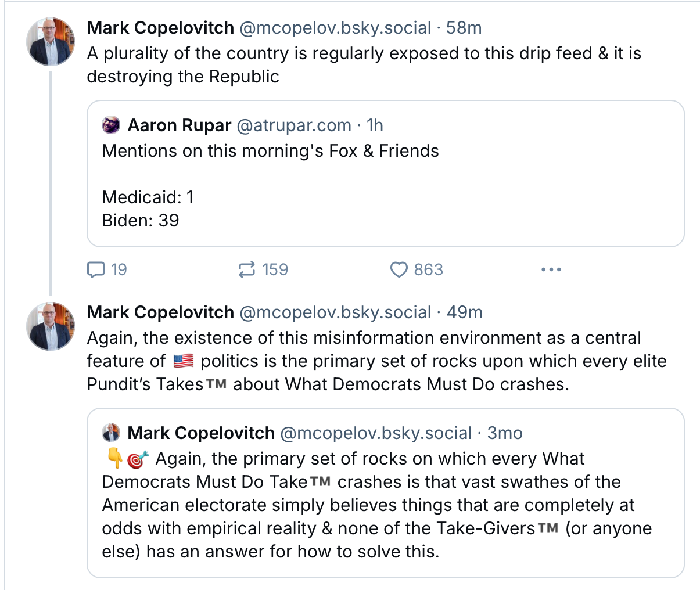Like the post with the heart icon
Image resolution: width=700 pixels, height=590 pixels.
pyautogui.click(x=399, y=269)
